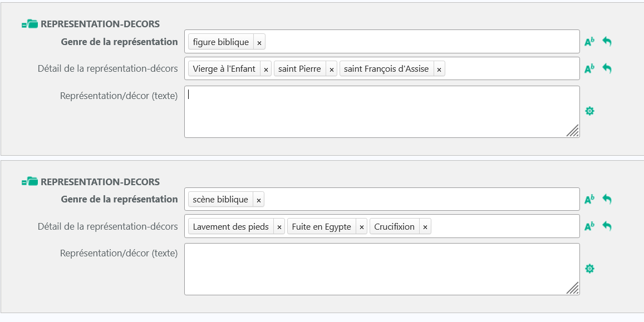Remove the 'Fuite en Egypte' tag
644x322 pixels.
pyautogui.click(x=361, y=227)
